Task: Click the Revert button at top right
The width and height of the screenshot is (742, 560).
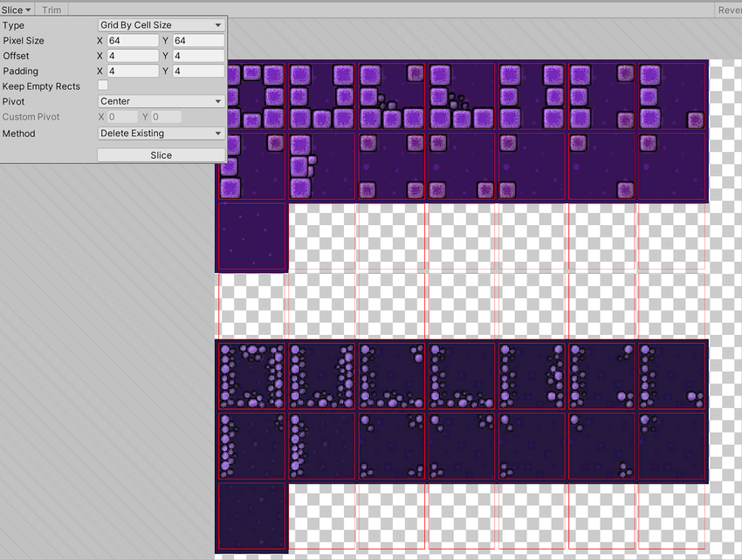Action: point(728,10)
